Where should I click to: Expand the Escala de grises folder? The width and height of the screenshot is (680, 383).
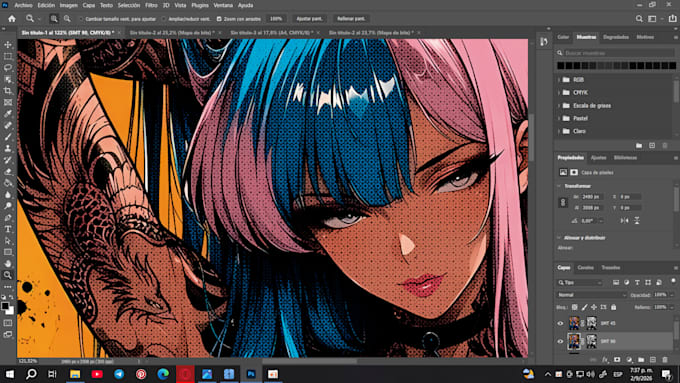[559, 105]
